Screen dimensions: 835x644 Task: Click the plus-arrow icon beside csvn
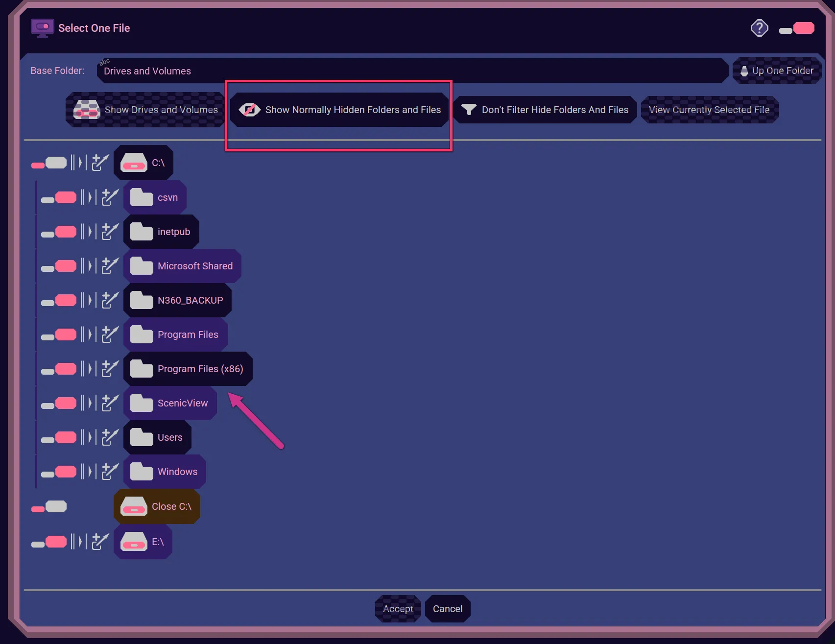pos(110,197)
